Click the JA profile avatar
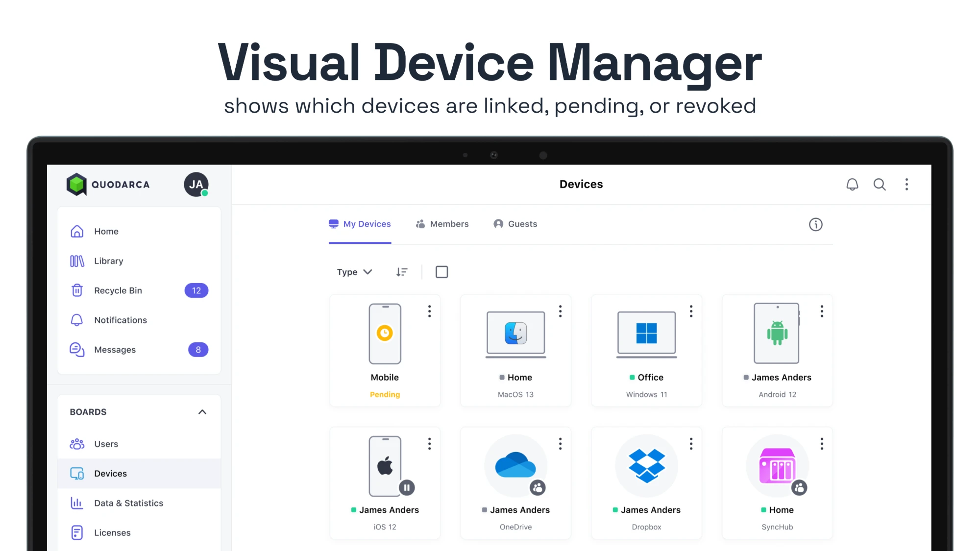 [196, 185]
